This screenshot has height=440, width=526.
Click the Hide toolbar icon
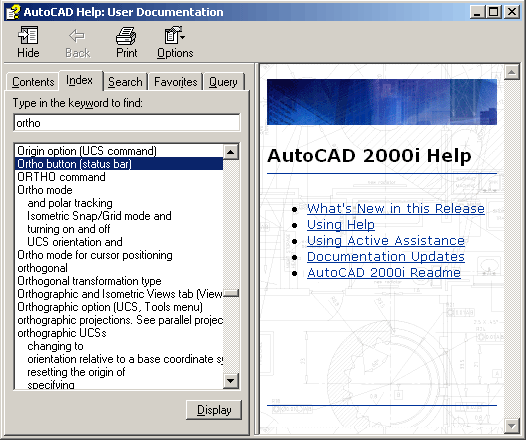(28, 35)
